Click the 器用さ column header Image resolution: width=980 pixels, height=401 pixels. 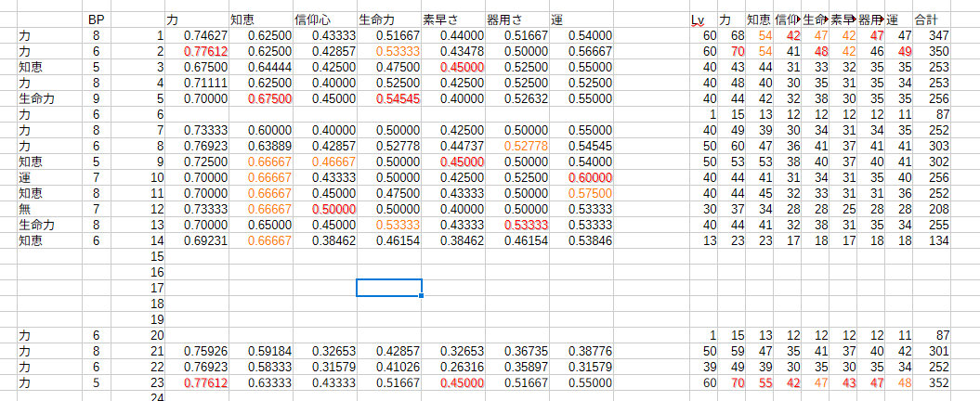tap(517, 20)
